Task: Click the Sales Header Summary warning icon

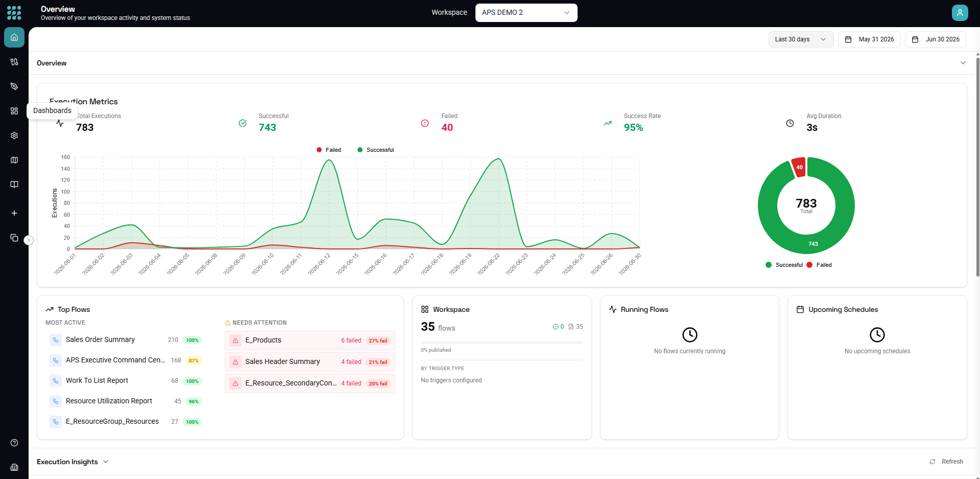Action: (235, 362)
